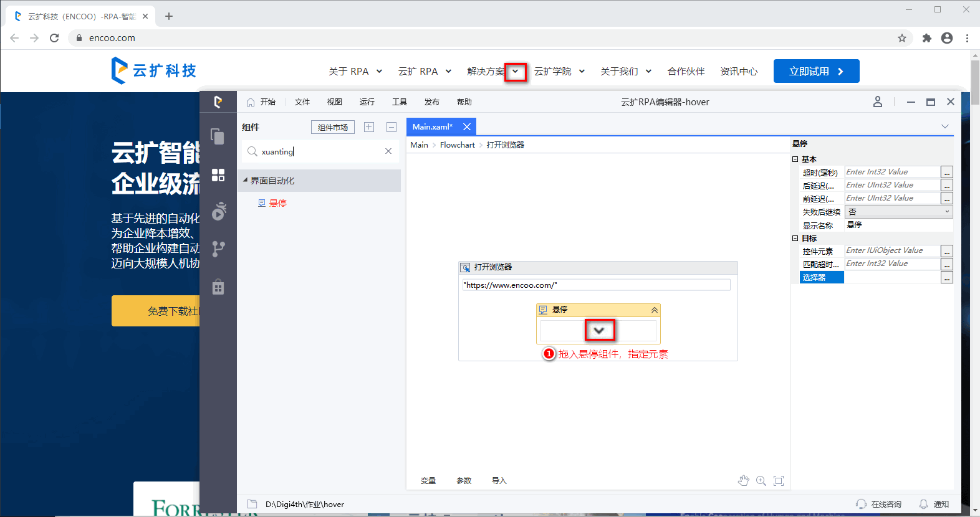
Task: Expand the 关于 RPA website menu
Action: (x=379, y=72)
